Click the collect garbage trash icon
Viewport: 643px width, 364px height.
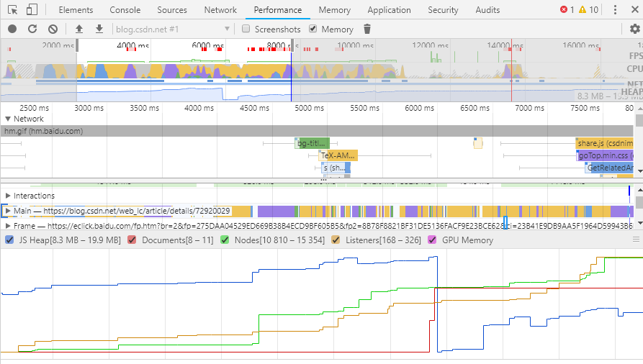click(367, 29)
